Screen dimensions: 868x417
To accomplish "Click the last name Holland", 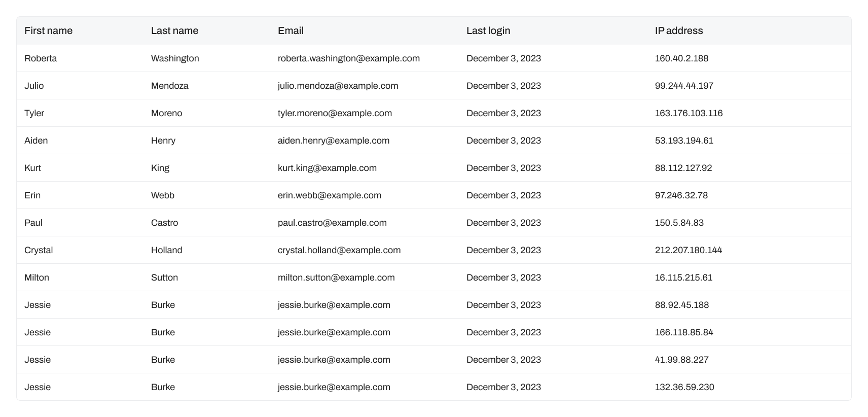I will (x=166, y=250).
